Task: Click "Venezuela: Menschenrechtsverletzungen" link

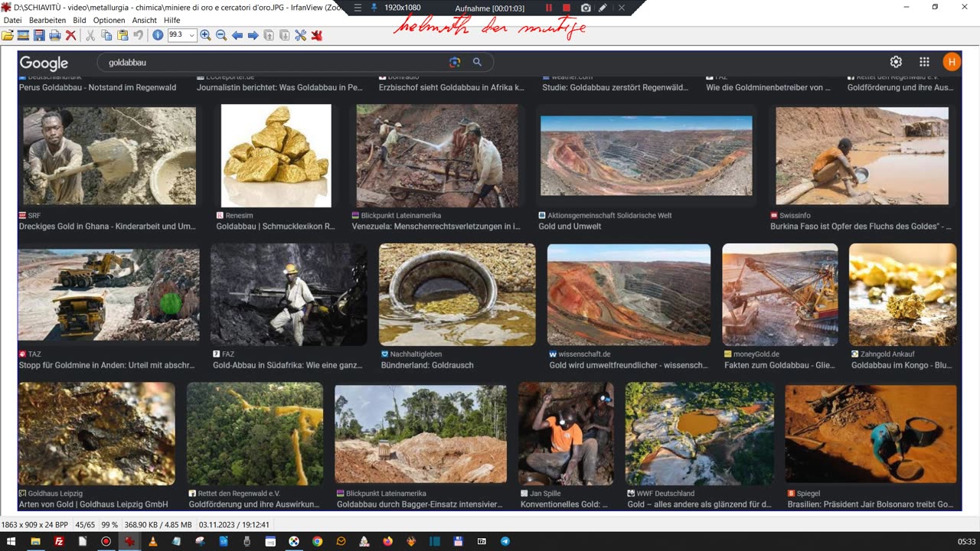Action: coord(436,227)
